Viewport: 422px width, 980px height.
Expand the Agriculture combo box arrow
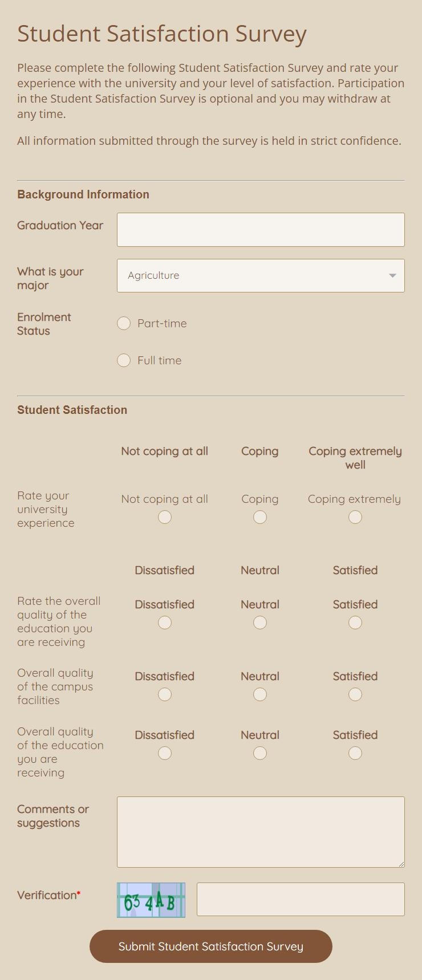point(392,275)
